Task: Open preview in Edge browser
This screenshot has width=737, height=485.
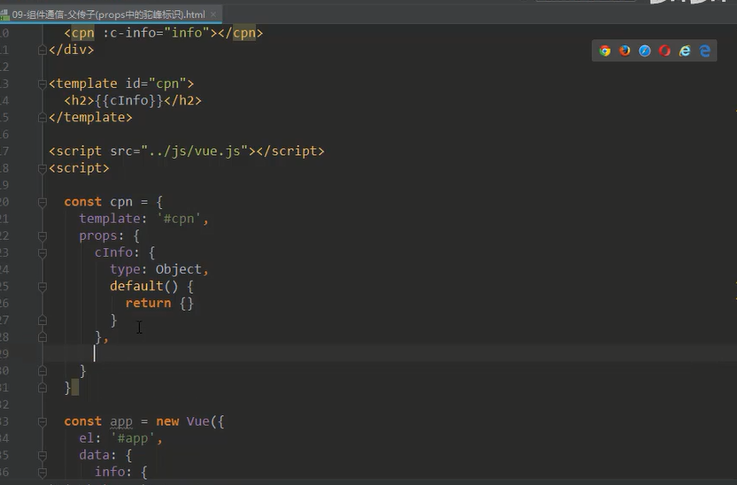Action: click(705, 51)
